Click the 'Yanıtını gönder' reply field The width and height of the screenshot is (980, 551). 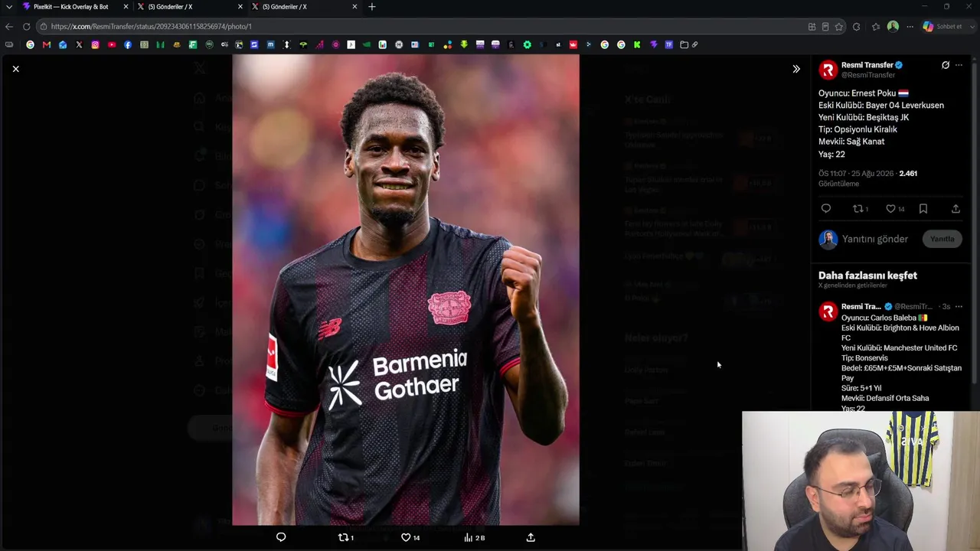tap(875, 239)
